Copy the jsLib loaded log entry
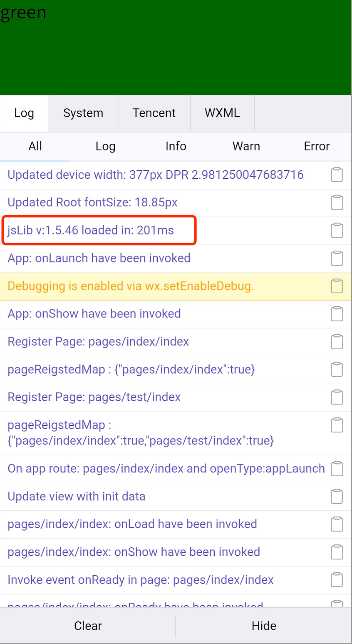 click(337, 230)
